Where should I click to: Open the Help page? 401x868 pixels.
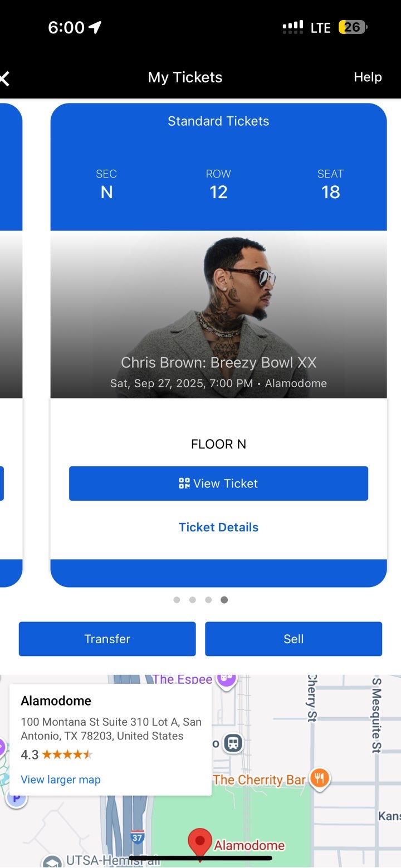[367, 77]
